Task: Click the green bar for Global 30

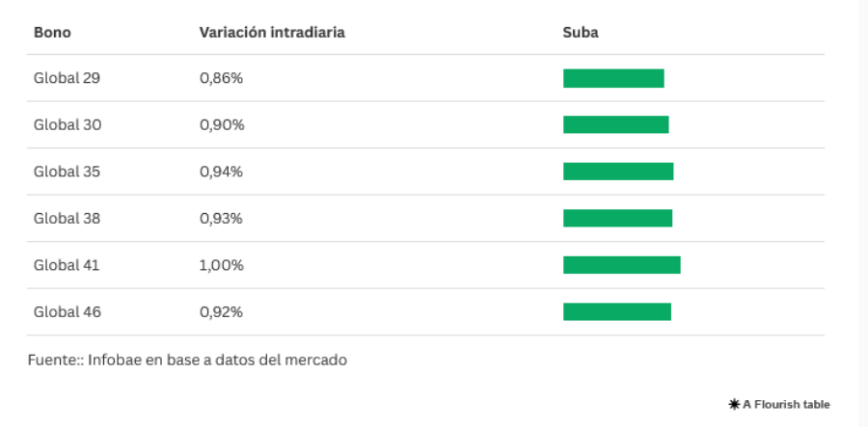Action: pyautogui.click(x=615, y=125)
